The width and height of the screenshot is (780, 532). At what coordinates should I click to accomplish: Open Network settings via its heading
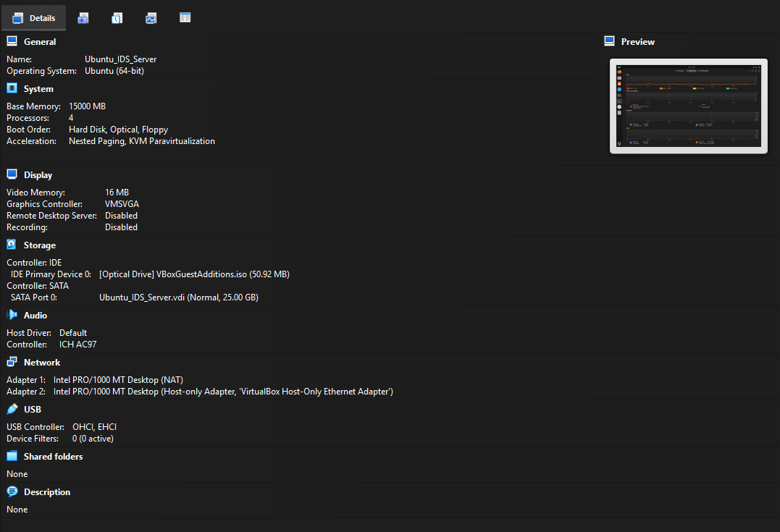[x=42, y=363]
